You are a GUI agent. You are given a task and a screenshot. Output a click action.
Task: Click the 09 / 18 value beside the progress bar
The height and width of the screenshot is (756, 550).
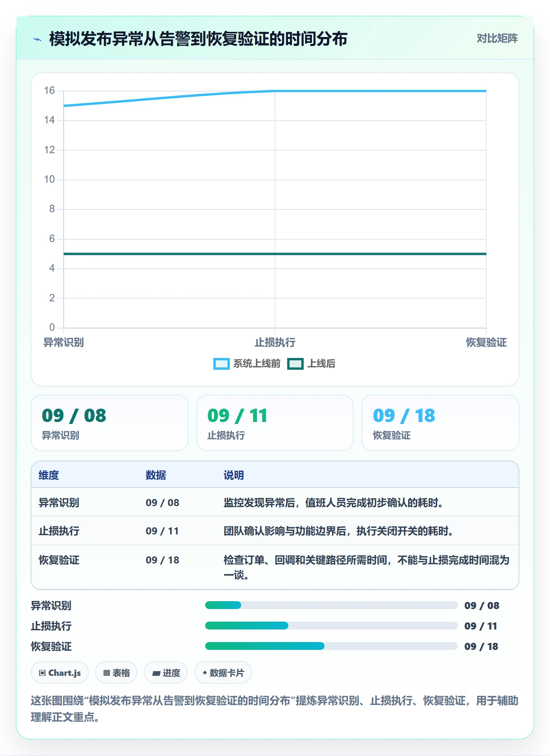point(481,646)
